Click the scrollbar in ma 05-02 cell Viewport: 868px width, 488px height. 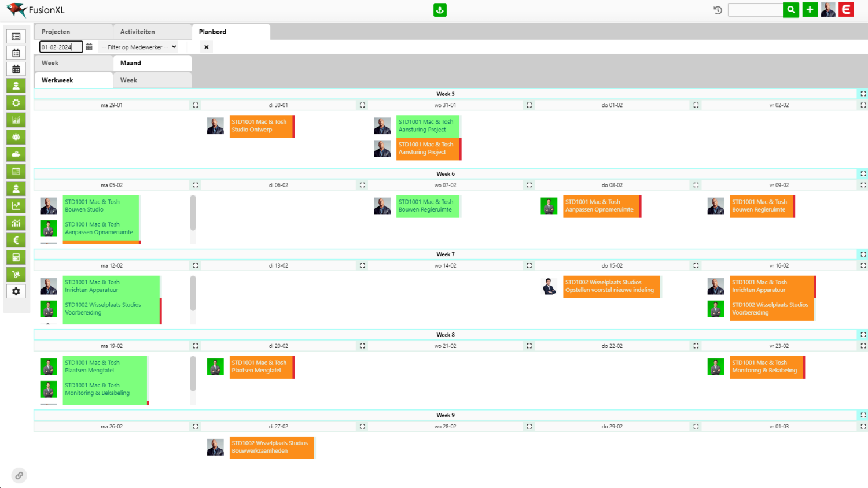[193, 213]
